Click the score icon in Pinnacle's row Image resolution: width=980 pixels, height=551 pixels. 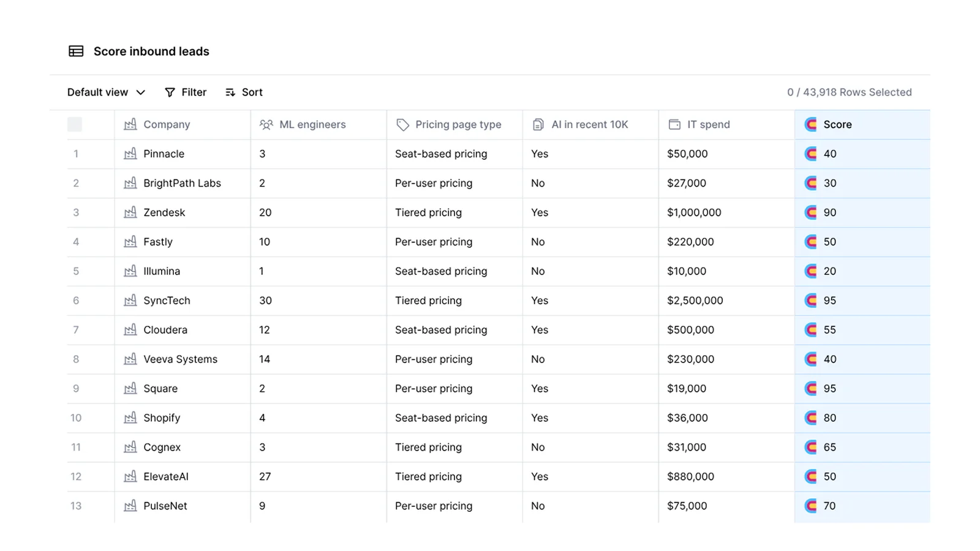(811, 154)
